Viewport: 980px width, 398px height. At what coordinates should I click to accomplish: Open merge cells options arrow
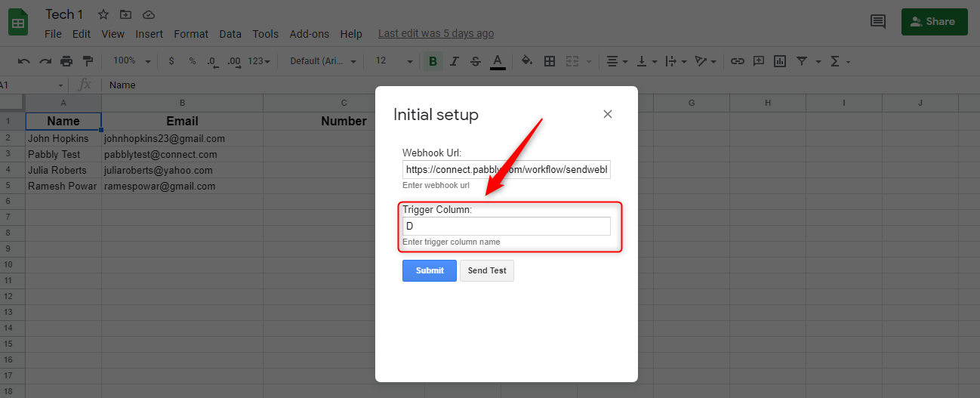click(588, 62)
